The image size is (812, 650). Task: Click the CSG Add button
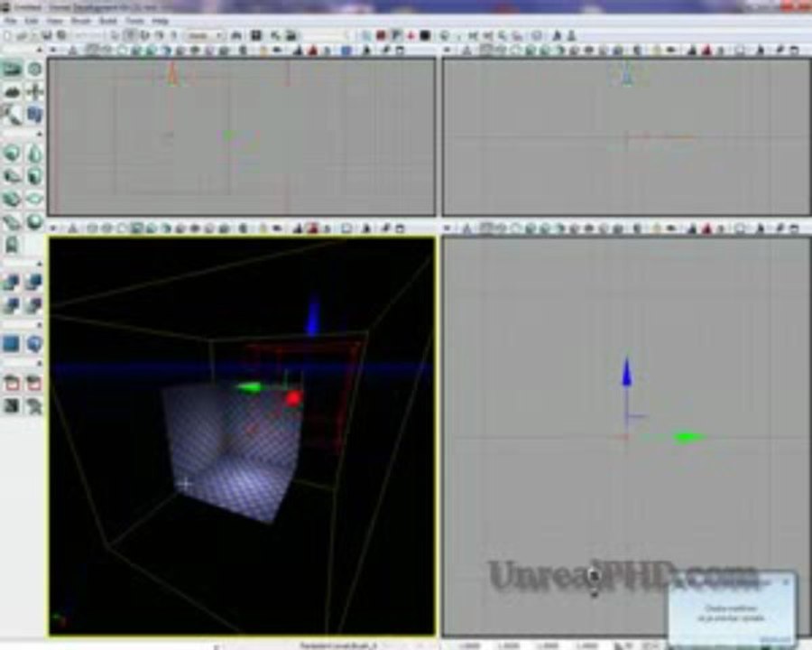pos(13,283)
